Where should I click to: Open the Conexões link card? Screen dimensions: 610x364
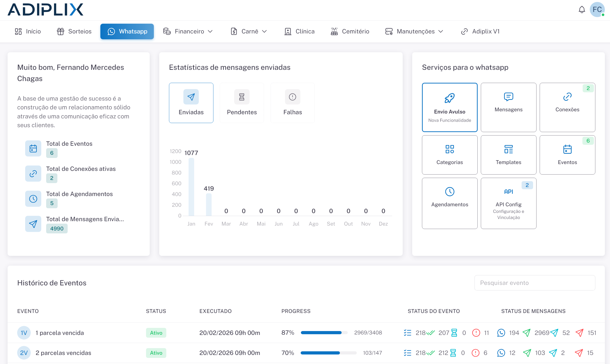(567, 107)
